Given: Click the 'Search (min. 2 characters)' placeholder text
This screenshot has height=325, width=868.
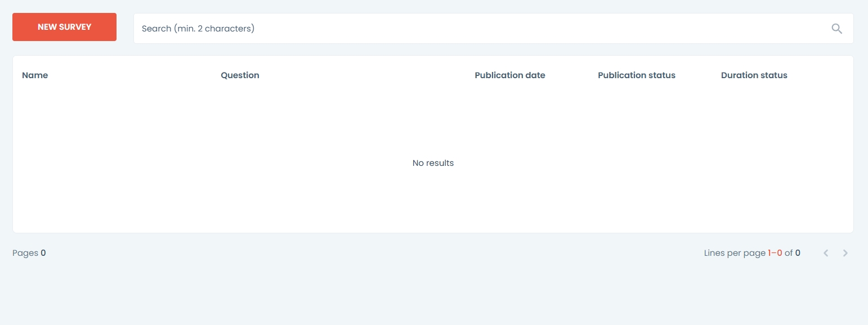Looking at the screenshot, I should pyautogui.click(x=198, y=29).
